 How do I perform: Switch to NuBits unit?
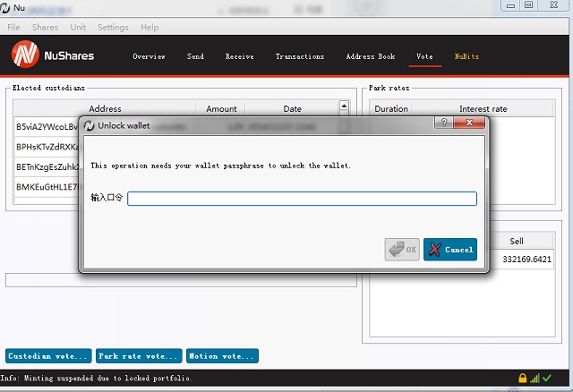[466, 56]
